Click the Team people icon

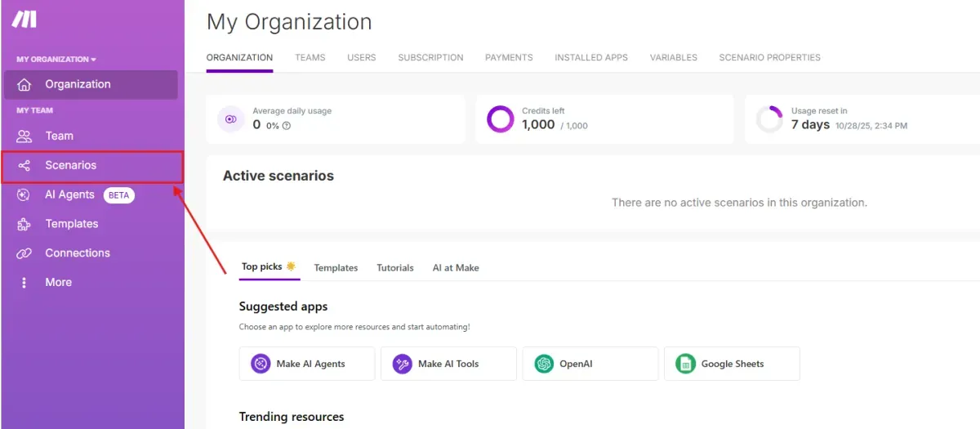(24, 136)
